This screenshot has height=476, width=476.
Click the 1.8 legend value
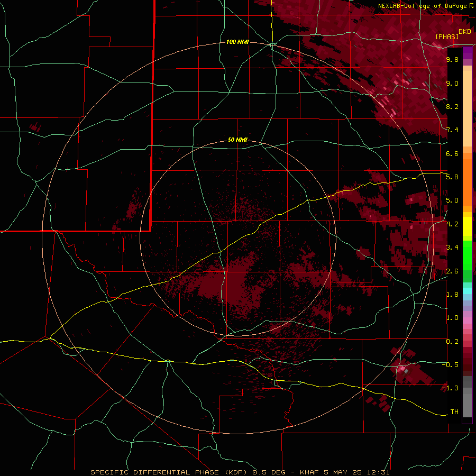point(452,295)
